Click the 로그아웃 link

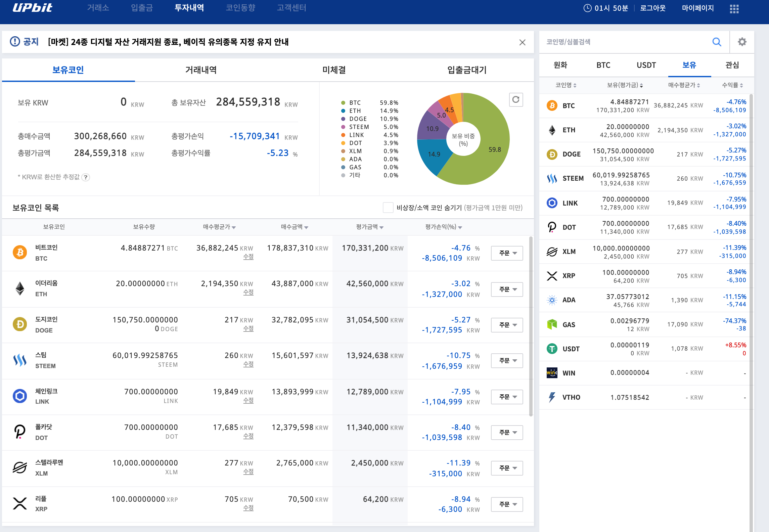[x=652, y=8]
